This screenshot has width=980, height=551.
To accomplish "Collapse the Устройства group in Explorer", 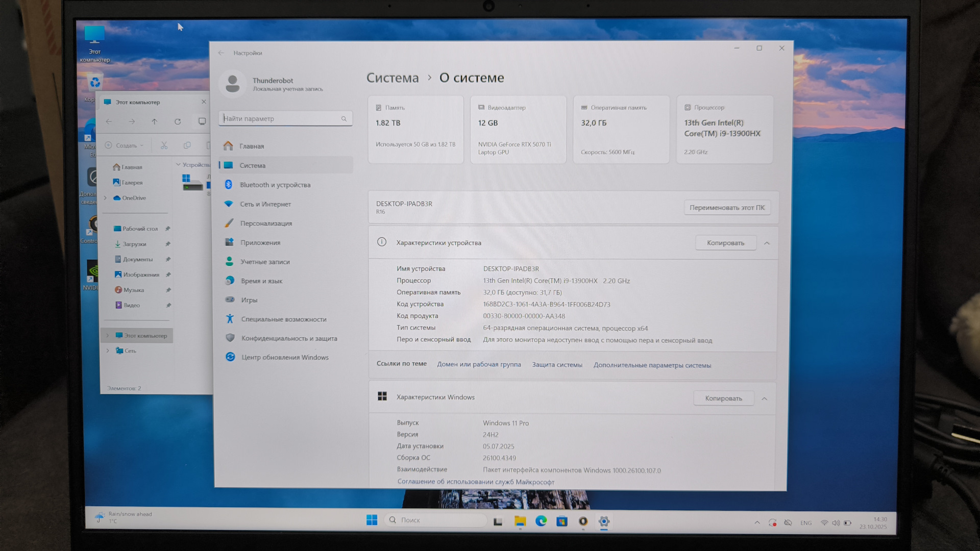I will (x=178, y=164).
